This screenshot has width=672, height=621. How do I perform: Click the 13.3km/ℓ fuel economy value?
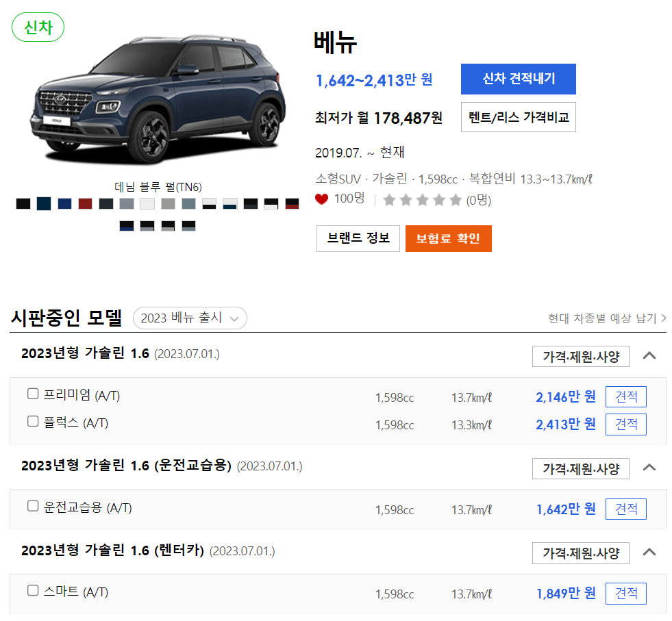(471, 425)
